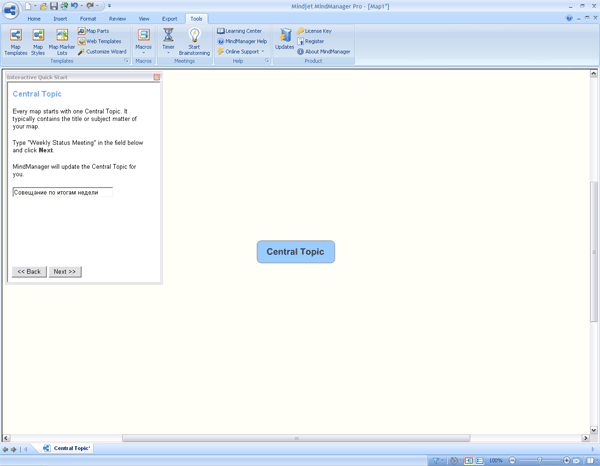Viewport: 600px width, 466px height.
Task: Open the Timer dropdown button
Action: [168, 42]
